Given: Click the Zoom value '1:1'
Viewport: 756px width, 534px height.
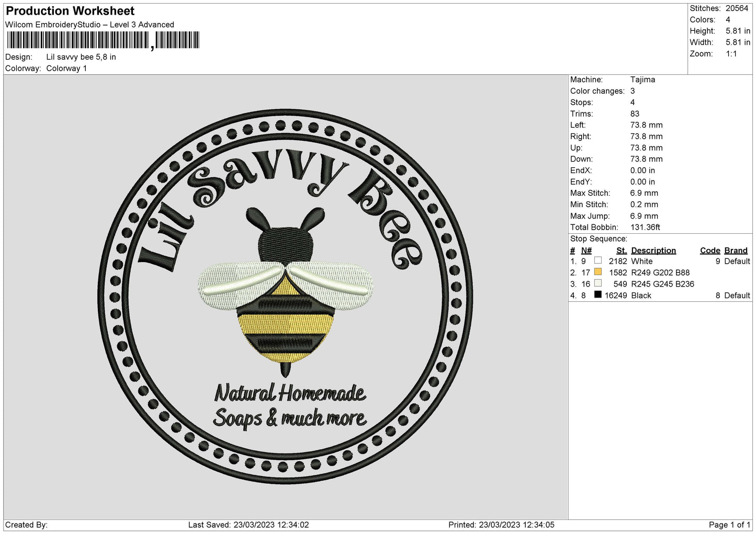Looking at the screenshot, I should pyautogui.click(x=731, y=54).
